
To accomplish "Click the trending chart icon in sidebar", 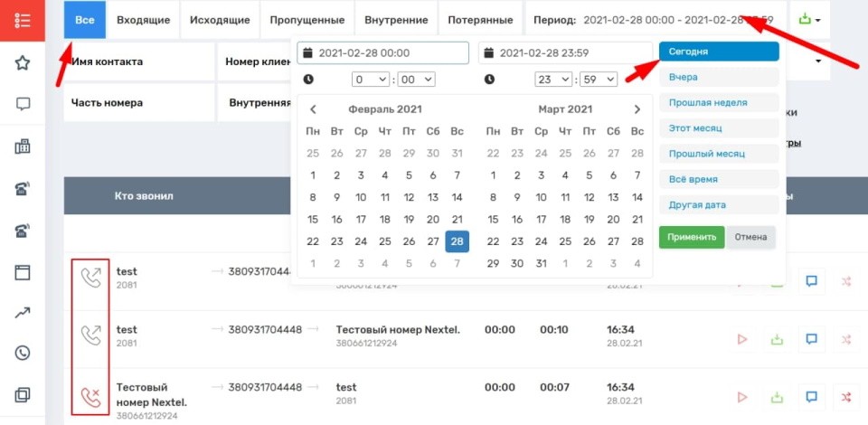I will tap(24, 312).
